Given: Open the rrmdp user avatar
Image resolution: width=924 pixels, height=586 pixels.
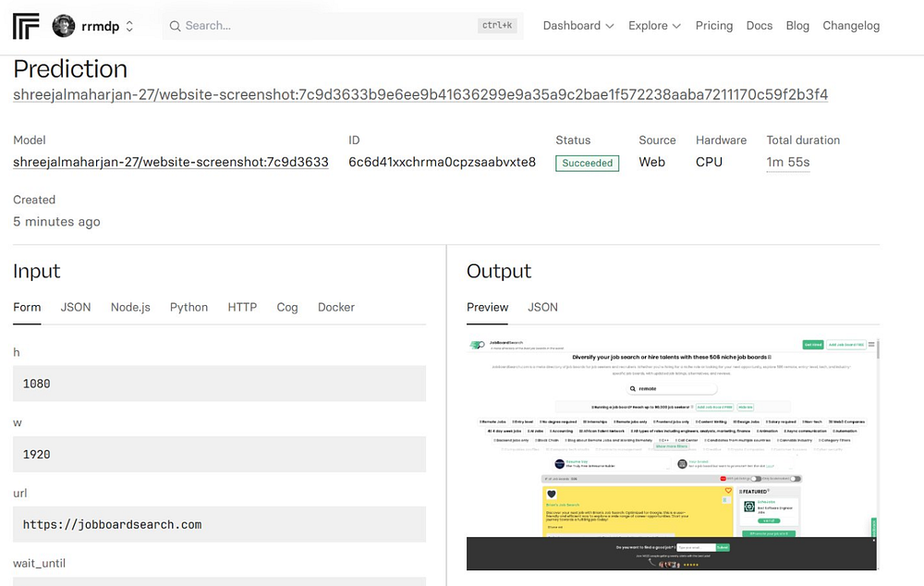Looking at the screenshot, I should tap(64, 26).
